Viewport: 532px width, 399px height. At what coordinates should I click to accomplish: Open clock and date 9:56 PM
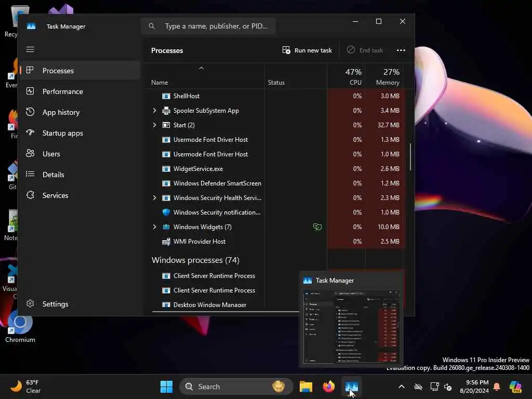pos(474,387)
